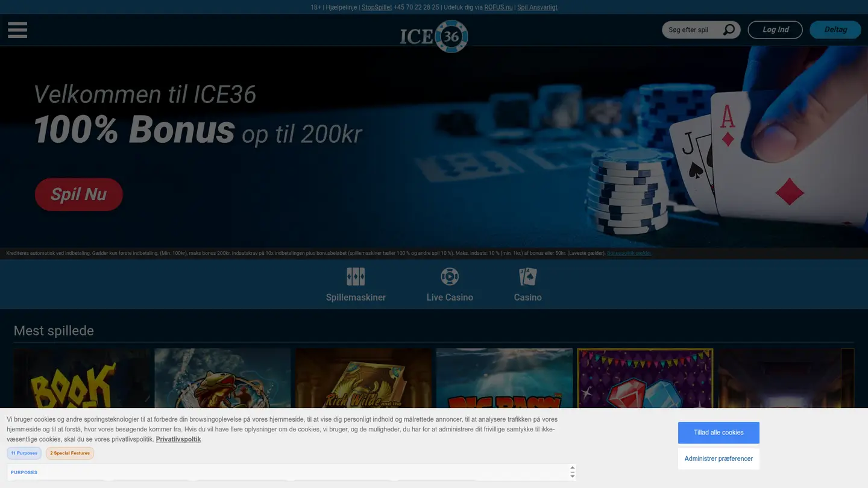This screenshot has height=488, width=868.
Task: Open the gems game thumbnail with bunting
Action: (645, 378)
